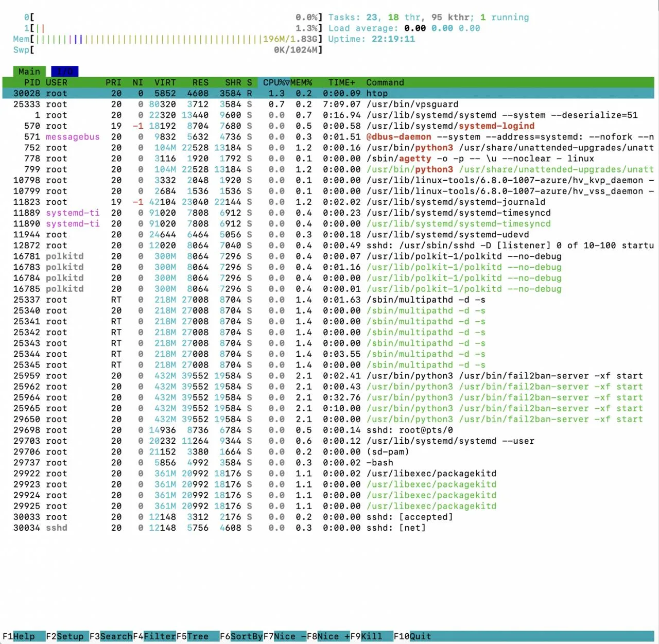Sort by the USER column header
This screenshot has width=659, height=644.
(x=57, y=82)
